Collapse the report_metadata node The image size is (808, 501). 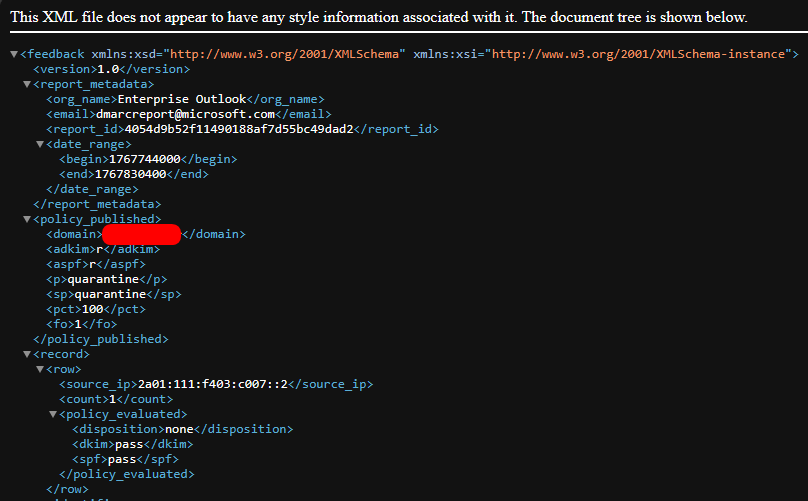pyautogui.click(x=27, y=84)
